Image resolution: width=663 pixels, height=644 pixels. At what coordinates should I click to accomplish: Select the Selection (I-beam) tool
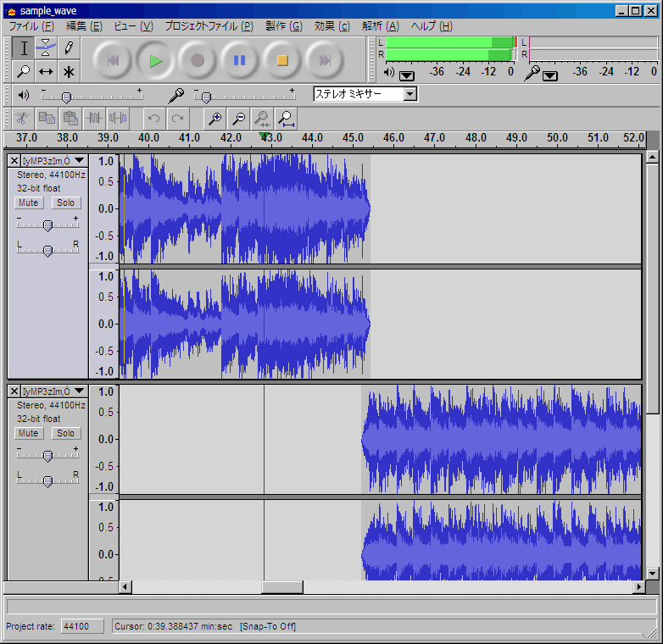tap(24, 47)
